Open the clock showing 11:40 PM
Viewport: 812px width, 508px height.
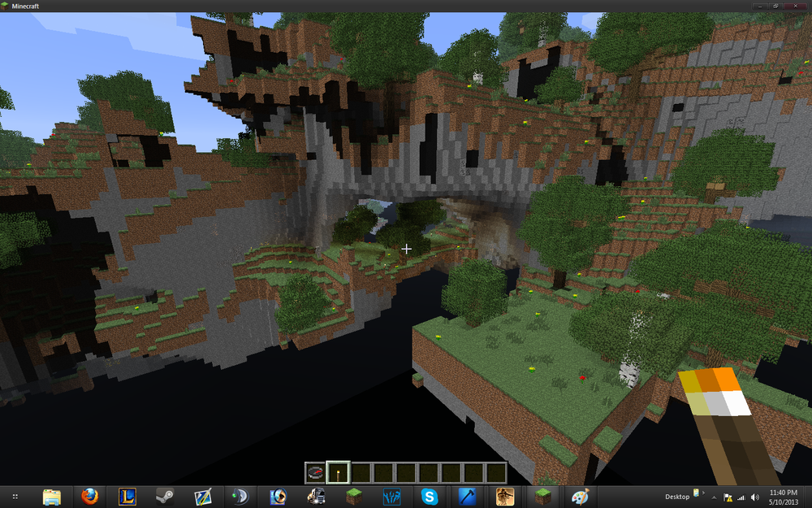[783, 497]
